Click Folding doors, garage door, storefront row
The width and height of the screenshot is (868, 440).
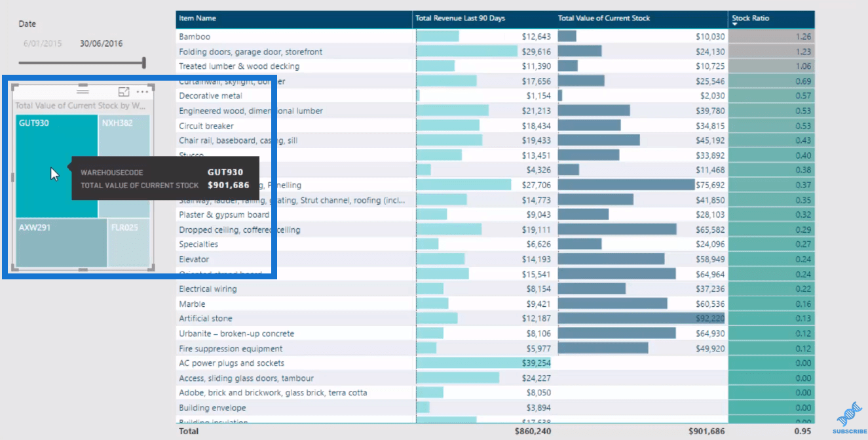[495, 51]
